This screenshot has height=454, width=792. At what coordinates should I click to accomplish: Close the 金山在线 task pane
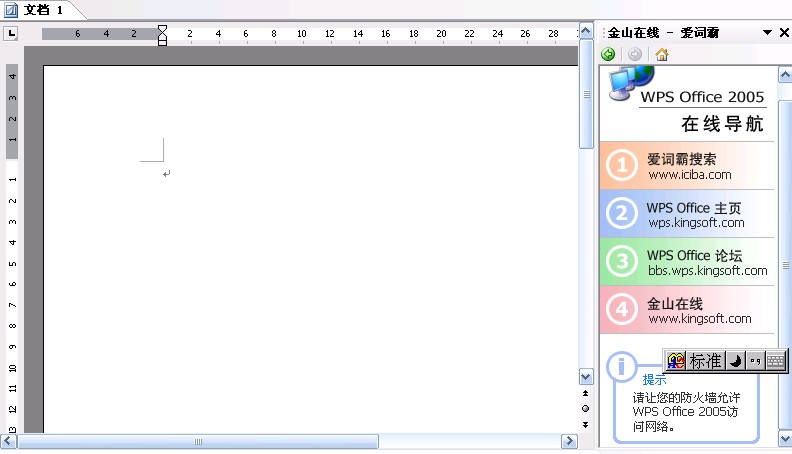tap(784, 33)
